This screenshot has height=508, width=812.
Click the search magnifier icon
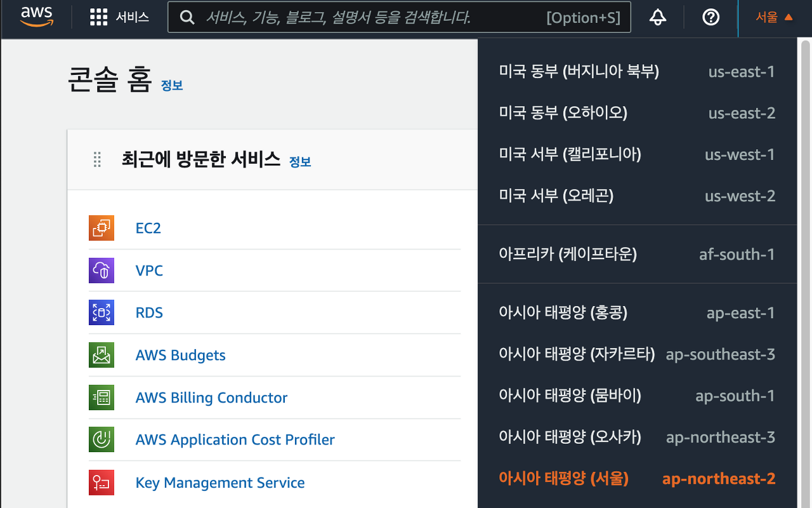point(187,18)
